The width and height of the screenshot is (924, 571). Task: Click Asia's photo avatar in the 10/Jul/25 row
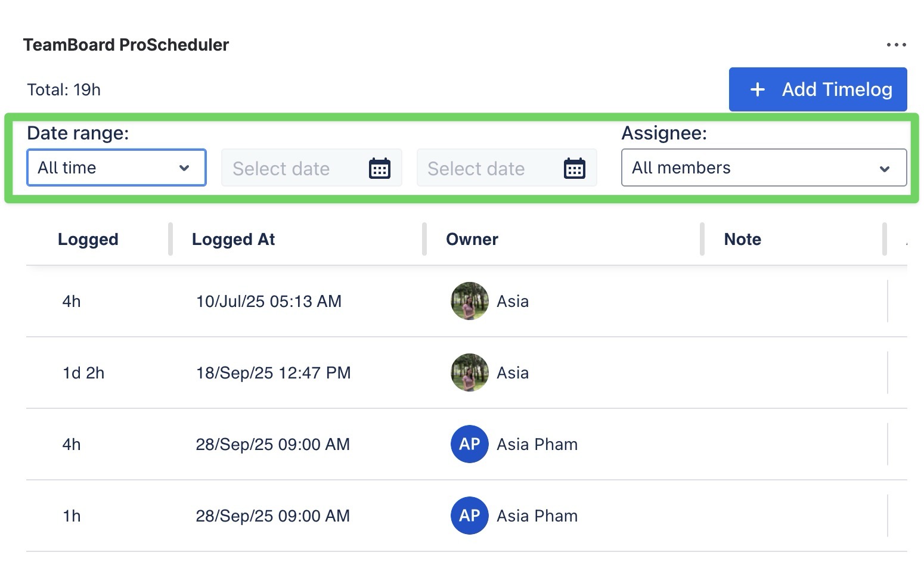coord(470,301)
